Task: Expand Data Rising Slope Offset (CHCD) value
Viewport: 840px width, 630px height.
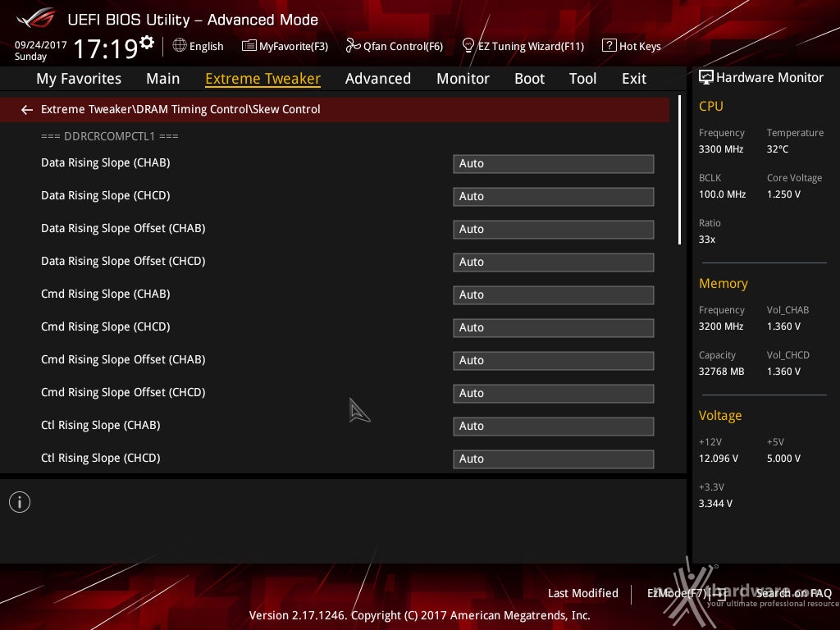Action: [554, 262]
